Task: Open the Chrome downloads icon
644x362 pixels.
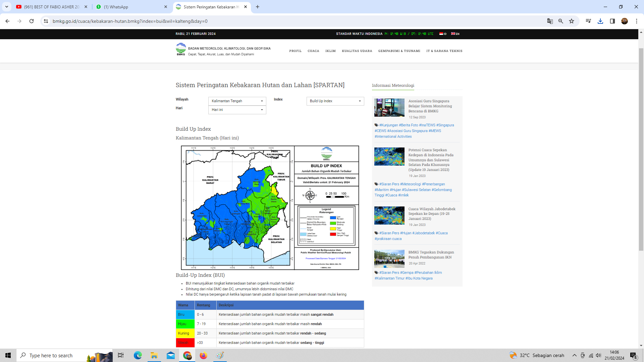Action: pyautogui.click(x=600, y=21)
